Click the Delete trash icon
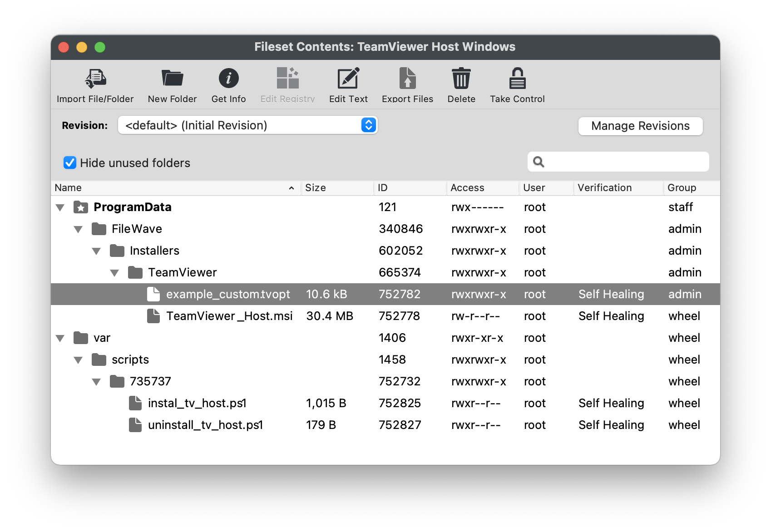Viewport: 771px width, 532px height. [x=461, y=78]
